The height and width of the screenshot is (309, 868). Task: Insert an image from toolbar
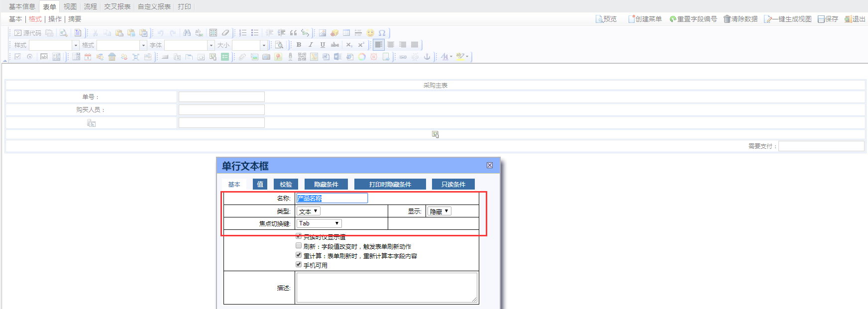[x=323, y=33]
